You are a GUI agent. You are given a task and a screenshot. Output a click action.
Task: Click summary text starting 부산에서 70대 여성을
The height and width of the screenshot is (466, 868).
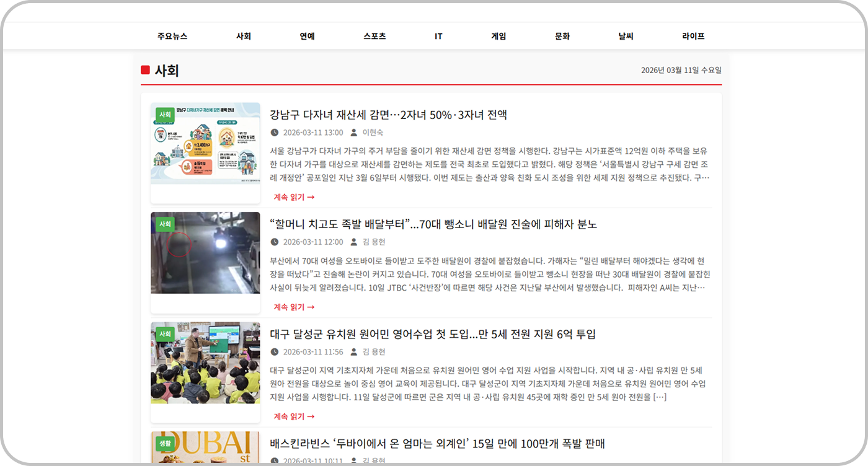[x=490, y=274]
